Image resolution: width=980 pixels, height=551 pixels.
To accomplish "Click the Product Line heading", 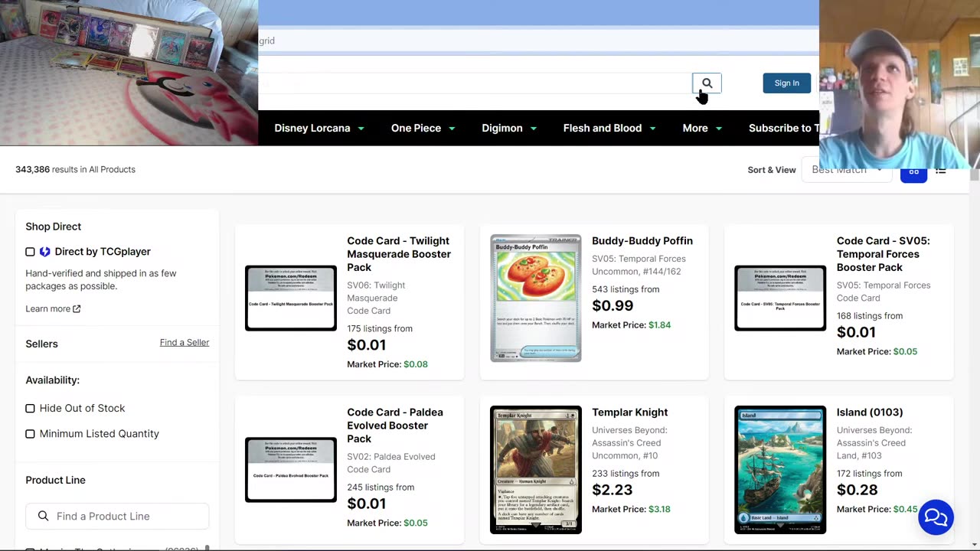I will coord(55,480).
